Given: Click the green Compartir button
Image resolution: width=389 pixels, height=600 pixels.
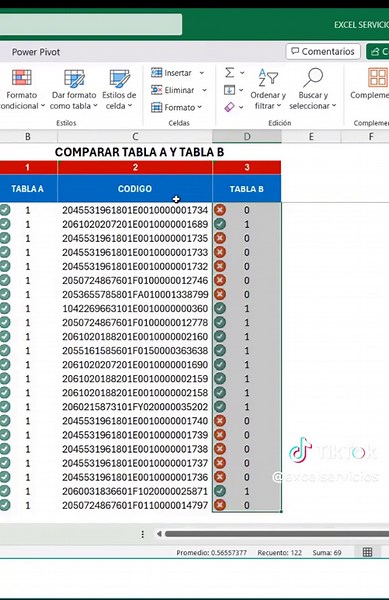Looking at the screenshot, I should (378, 51).
